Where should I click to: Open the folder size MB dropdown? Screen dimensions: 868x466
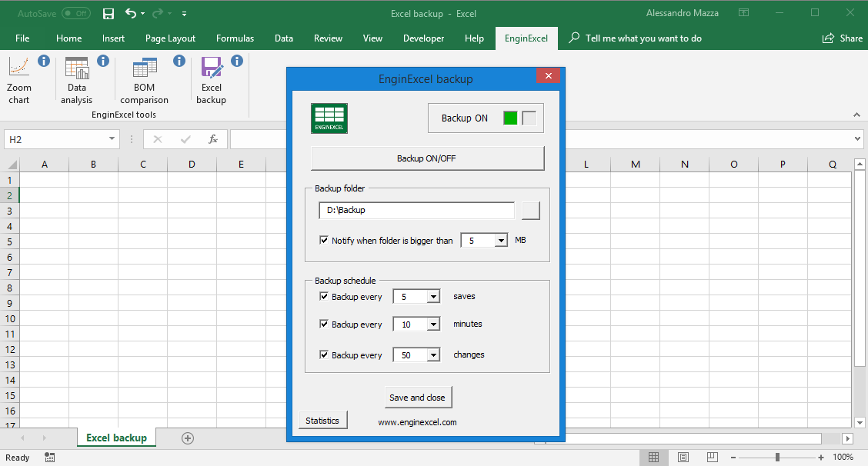[500, 239]
